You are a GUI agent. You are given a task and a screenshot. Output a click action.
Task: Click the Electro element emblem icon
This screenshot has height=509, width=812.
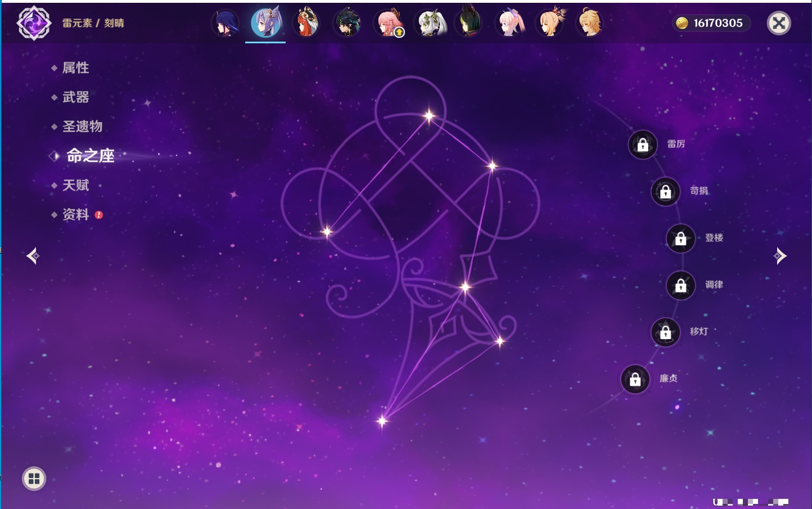tap(34, 23)
